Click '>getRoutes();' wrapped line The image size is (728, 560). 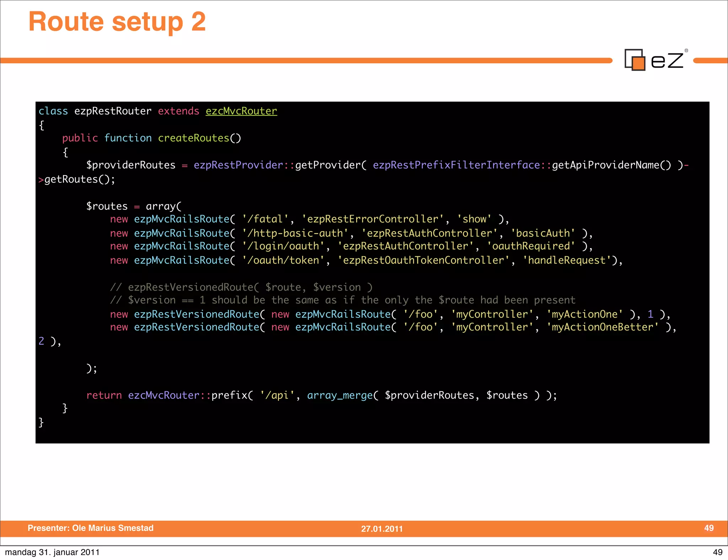(x=77, y=179)
